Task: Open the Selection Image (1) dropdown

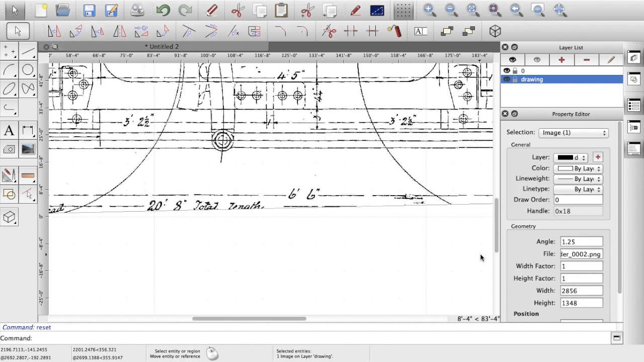Action: 573,133
